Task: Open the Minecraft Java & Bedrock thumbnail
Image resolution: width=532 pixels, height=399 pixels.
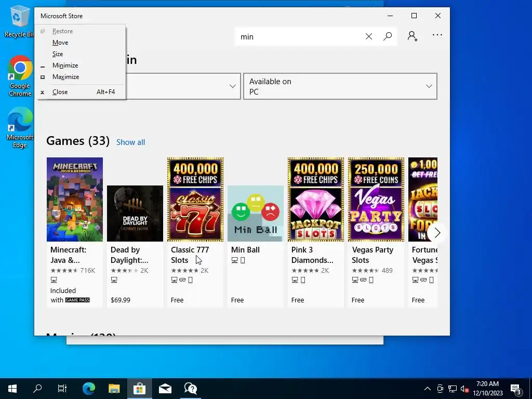Action: 75,199
